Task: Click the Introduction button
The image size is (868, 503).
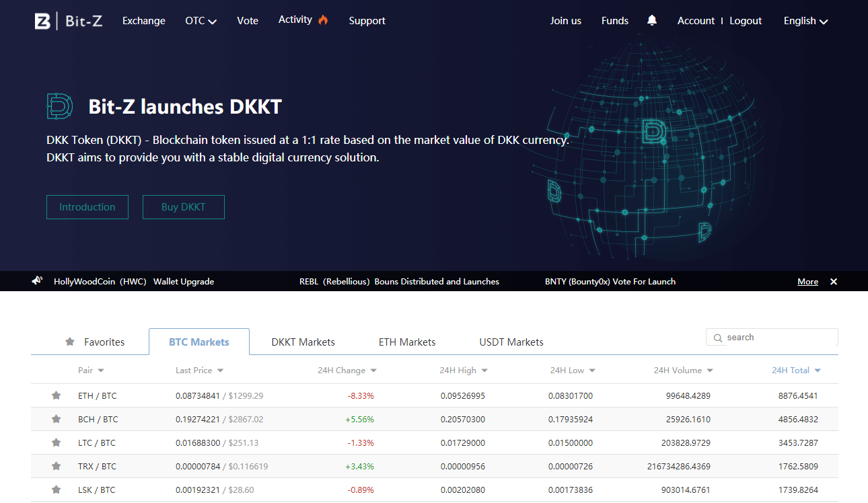Action: 87,207
